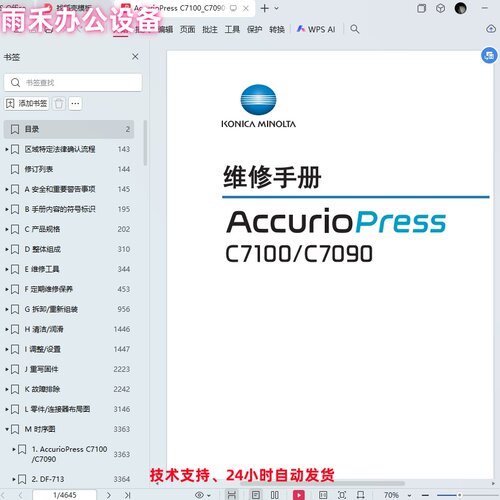The image size is (500, 500).
Task: Click the page number field 1/4645
Action: [x=65, y=495]
